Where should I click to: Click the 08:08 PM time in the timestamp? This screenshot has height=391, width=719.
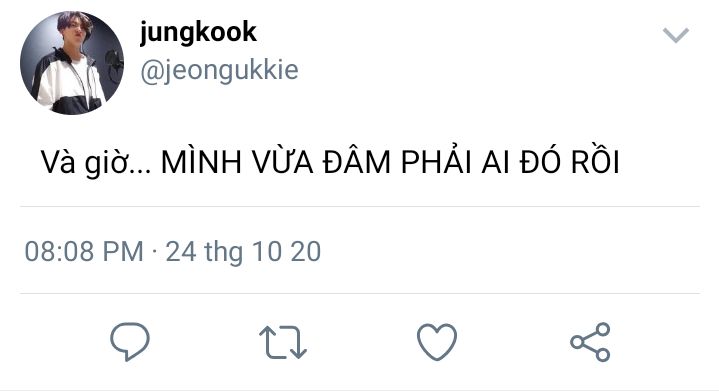pos(84,251)
